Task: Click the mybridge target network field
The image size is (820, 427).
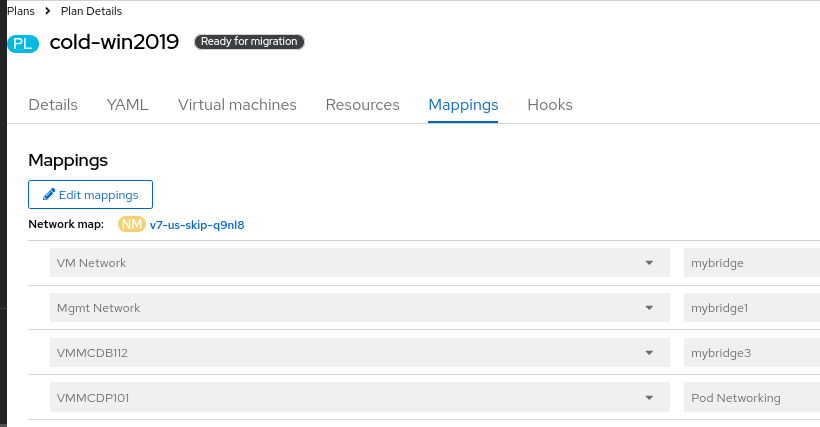Action: pyautogui.click(x=750, y=263)
